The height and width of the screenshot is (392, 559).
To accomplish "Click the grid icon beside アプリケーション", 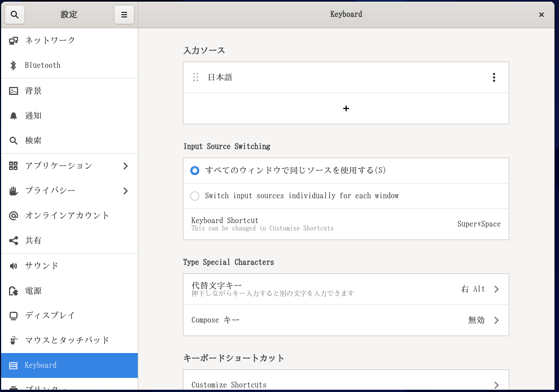I will [14, 165].
